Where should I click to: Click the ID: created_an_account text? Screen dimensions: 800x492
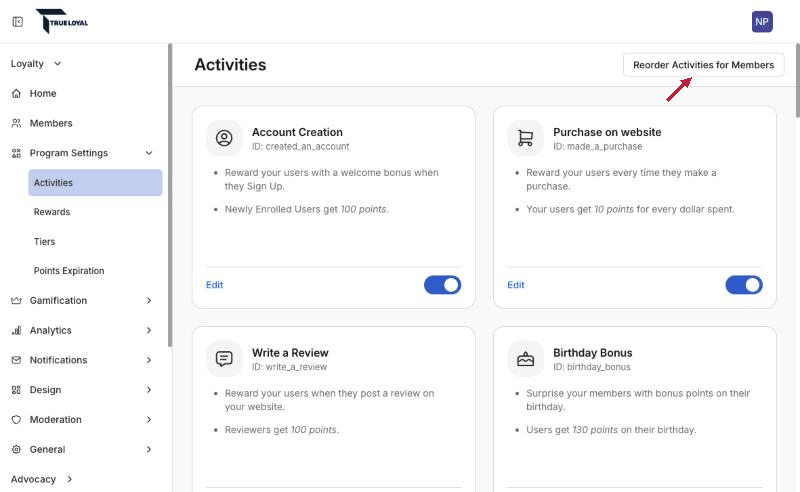click(x=301, y=146)
